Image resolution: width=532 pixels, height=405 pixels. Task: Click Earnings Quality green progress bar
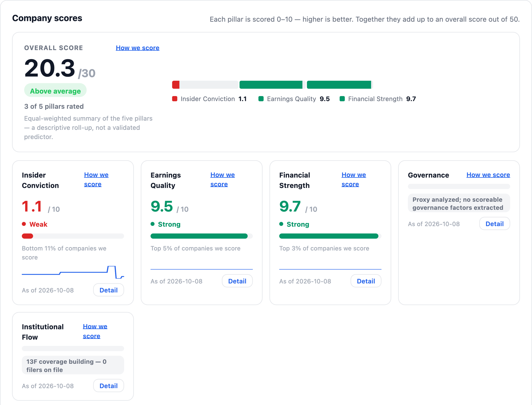199,236
